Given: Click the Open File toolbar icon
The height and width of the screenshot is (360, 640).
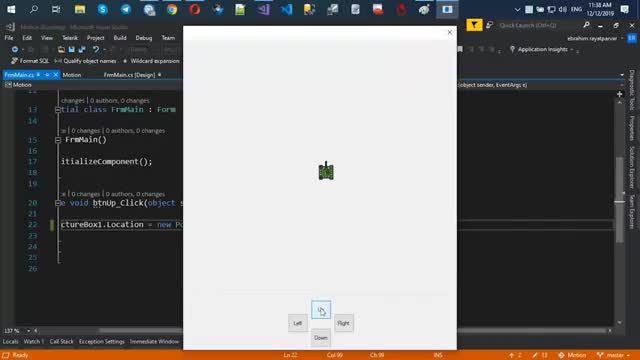Looking at the screenshot, I should pos(61,49).
